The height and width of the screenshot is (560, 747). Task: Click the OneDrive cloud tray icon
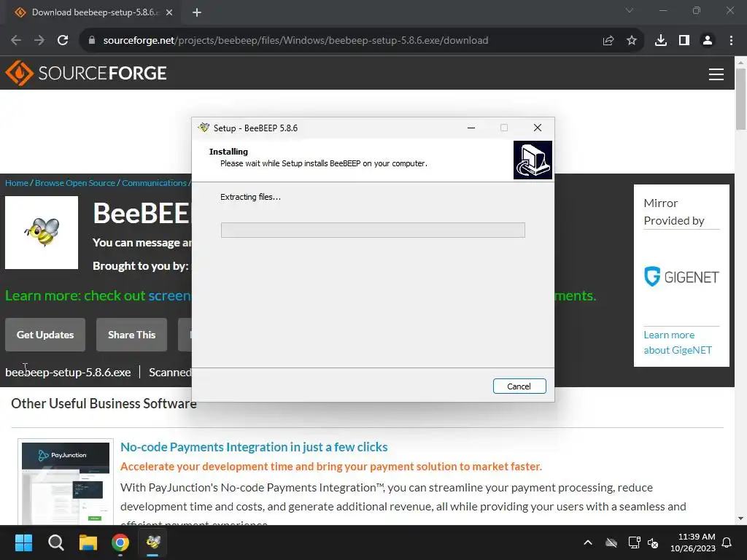611,542
